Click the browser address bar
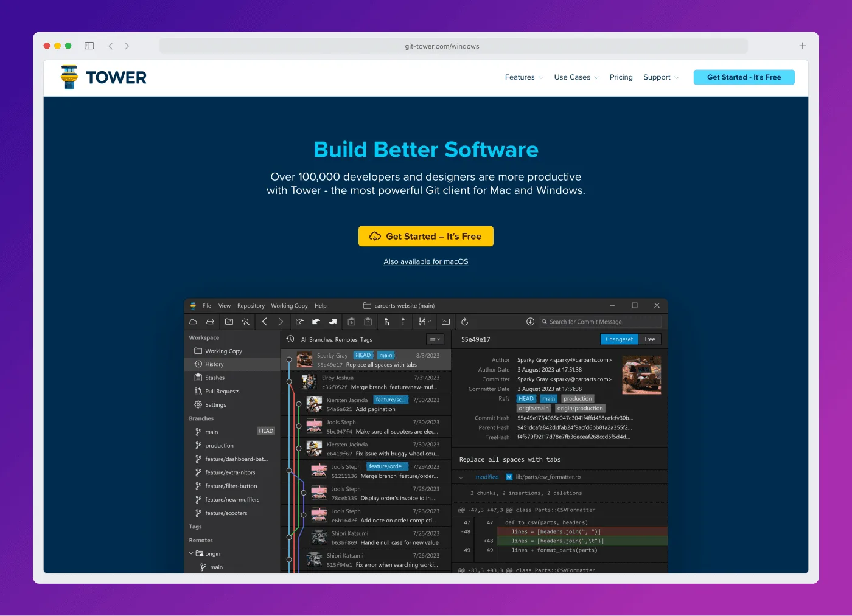852x616 pixels. tap(453, 46)
